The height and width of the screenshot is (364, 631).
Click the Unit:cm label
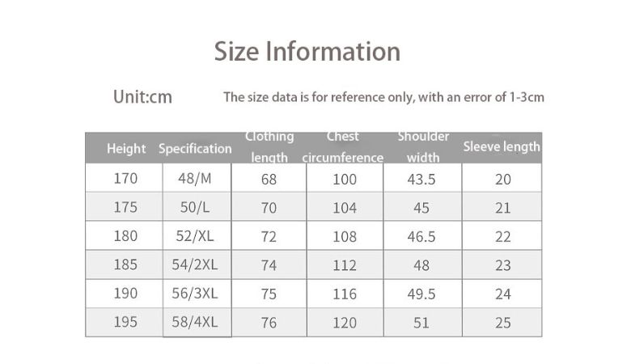(x=142, y=97)
